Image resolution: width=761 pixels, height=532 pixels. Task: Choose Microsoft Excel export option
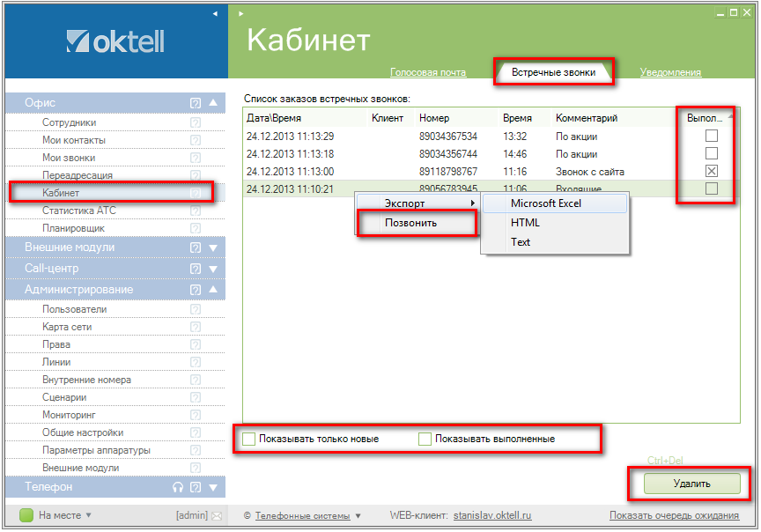(x=546, y=203)
